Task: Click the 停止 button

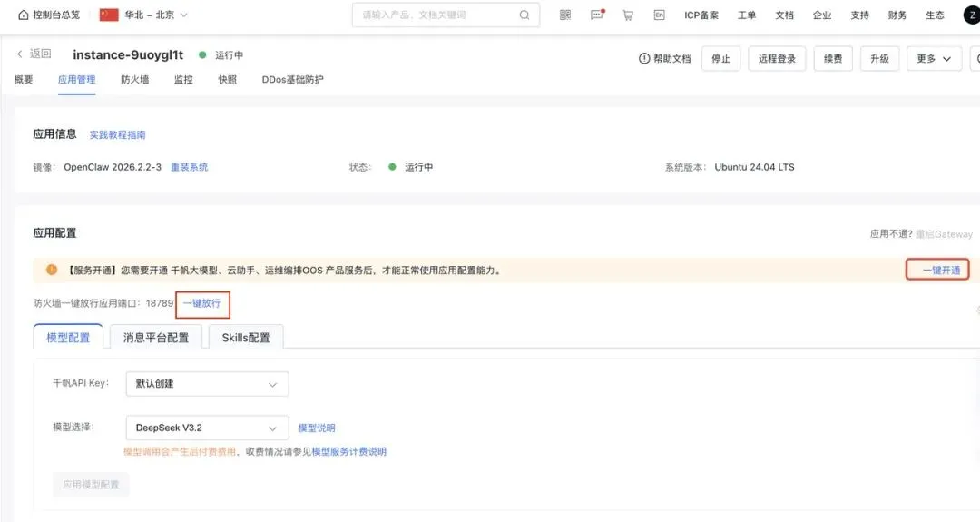Action: click(x=720, y=59)
